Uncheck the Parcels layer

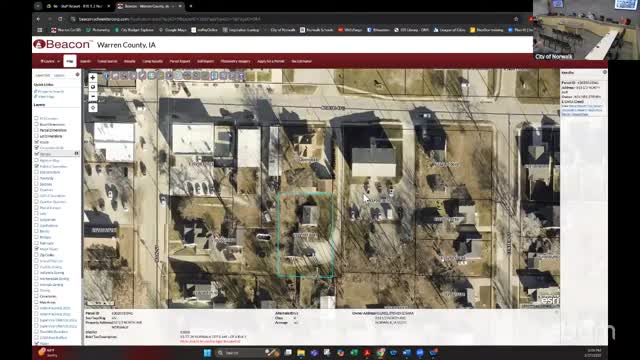(x=36, y=153)
